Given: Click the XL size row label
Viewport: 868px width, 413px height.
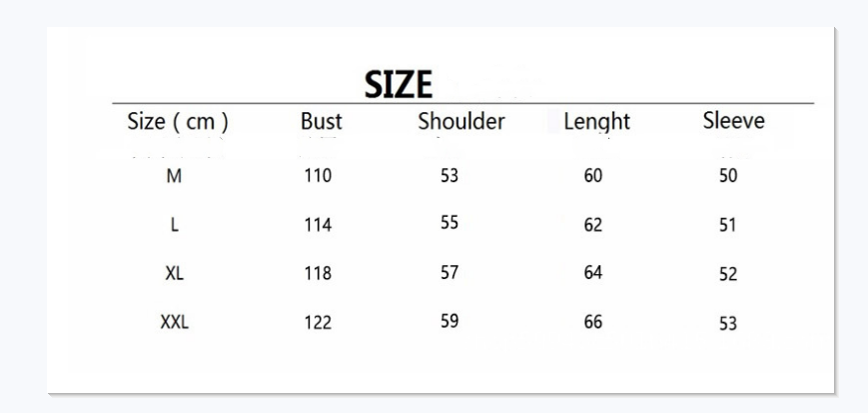Looking at the screenshot, I should 175,273.
